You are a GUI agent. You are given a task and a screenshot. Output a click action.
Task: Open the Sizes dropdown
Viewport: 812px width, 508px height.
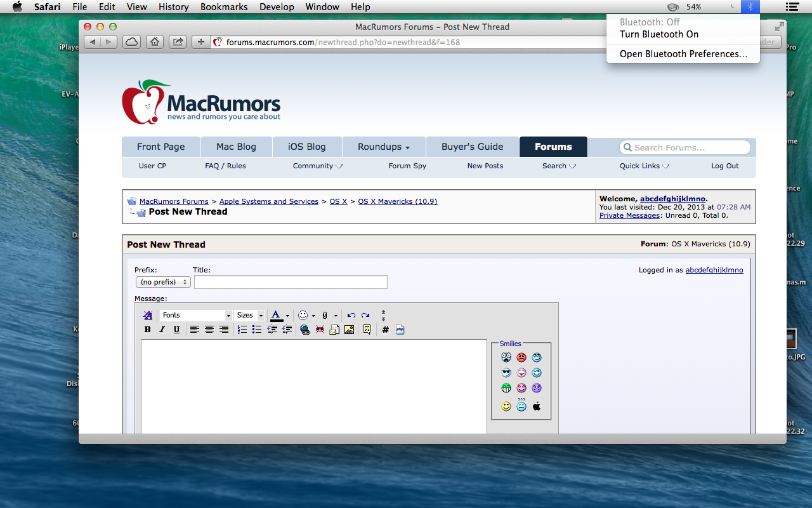(250, 315)
